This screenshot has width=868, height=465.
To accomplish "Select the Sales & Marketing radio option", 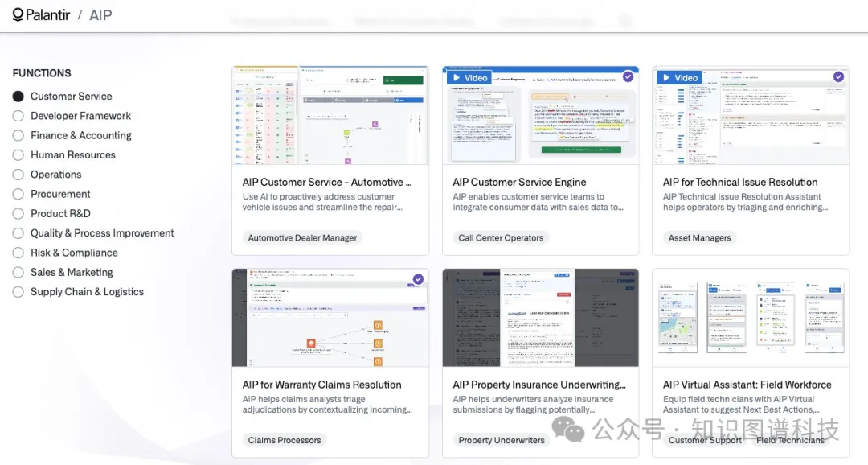I will coord(18,272).
